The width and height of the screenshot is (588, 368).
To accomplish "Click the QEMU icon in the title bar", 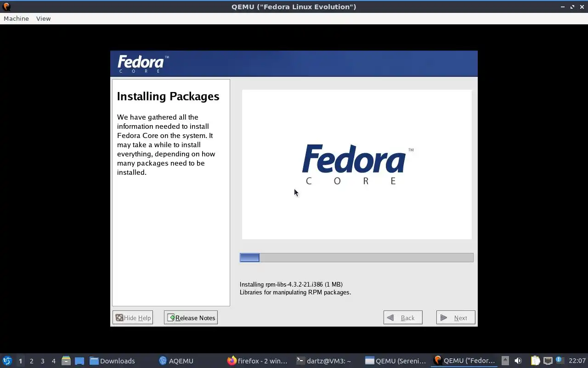I will 6,6.
